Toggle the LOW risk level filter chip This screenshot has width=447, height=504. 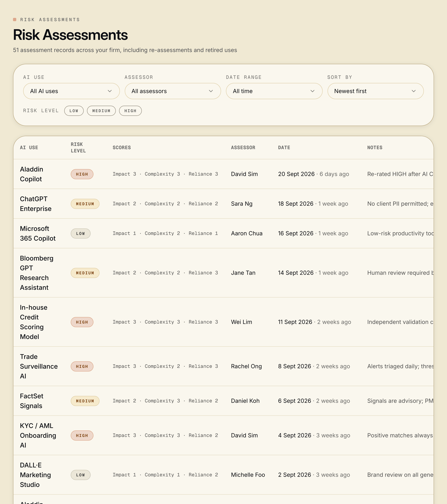point(74,111)
